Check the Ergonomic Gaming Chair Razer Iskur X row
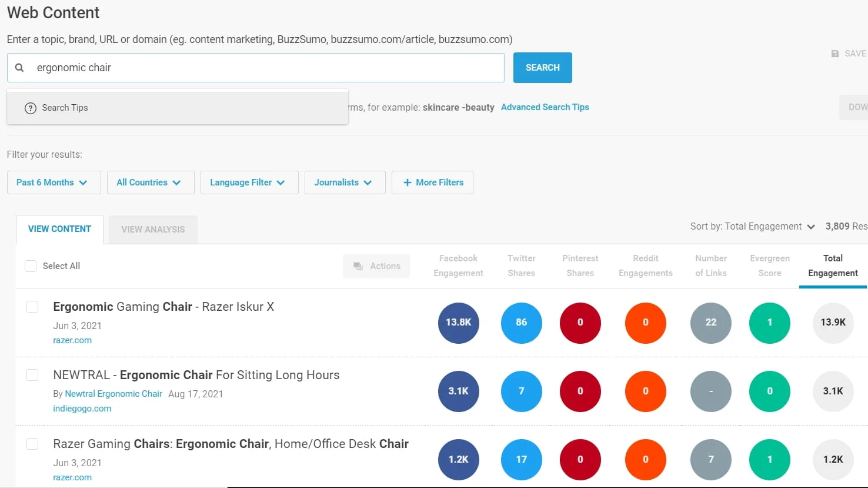 32,306
